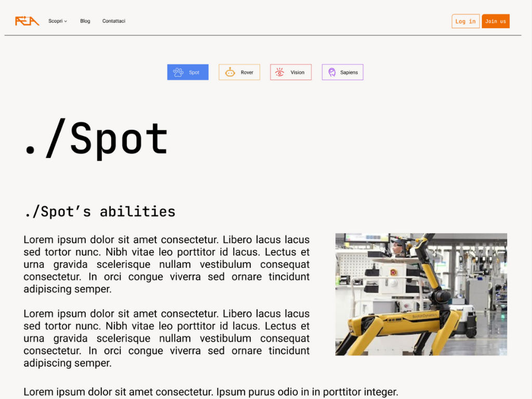Screen dimensions: 532x399
Task: Open the Scopri navigation menu
Action: 56,21
